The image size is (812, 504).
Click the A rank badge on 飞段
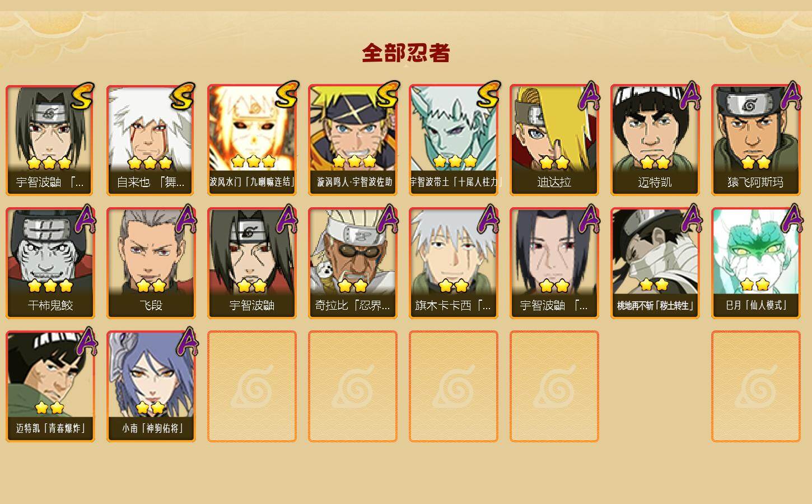pyautogui.click(x=185, y=219)
